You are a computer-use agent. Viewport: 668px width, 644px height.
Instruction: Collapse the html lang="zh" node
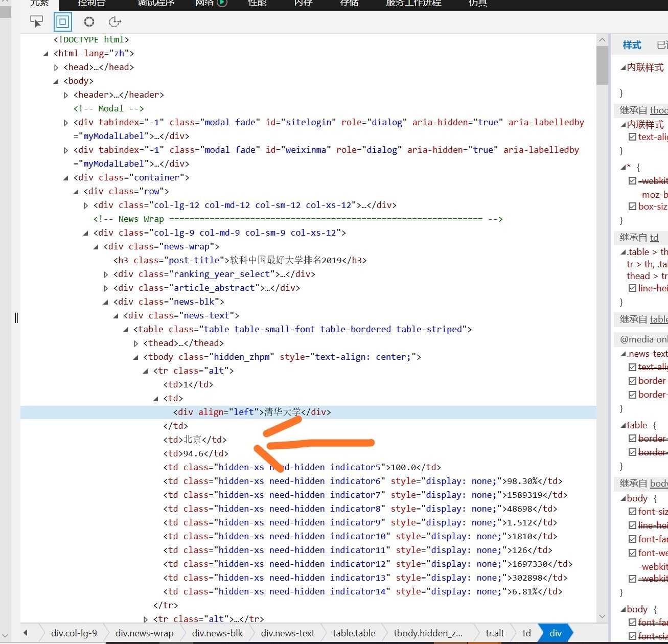pos(46,53)
